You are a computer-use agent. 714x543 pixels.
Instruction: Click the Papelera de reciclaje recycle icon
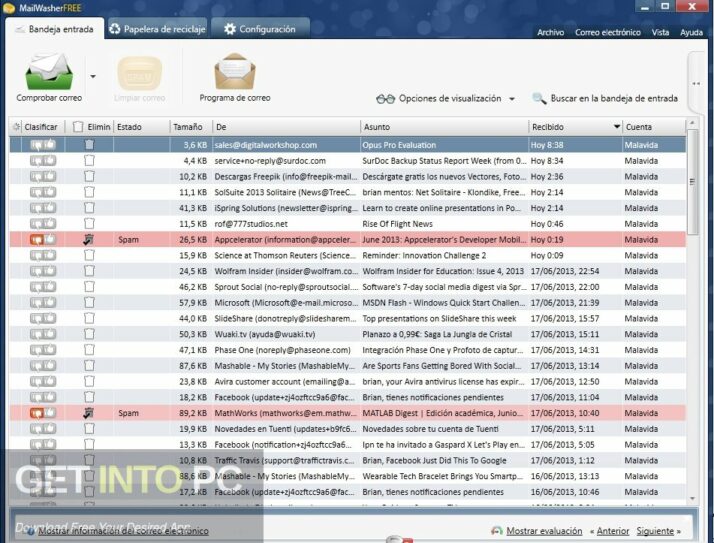coord(115,29)
